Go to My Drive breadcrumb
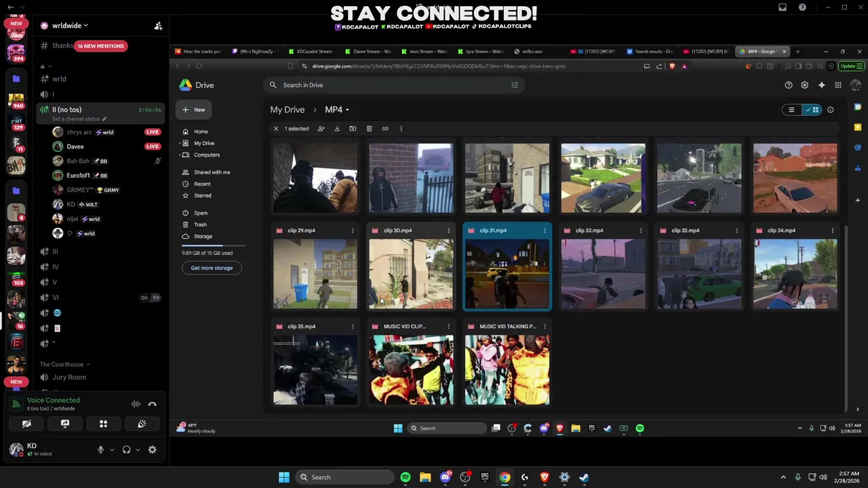 pos(288,110)
